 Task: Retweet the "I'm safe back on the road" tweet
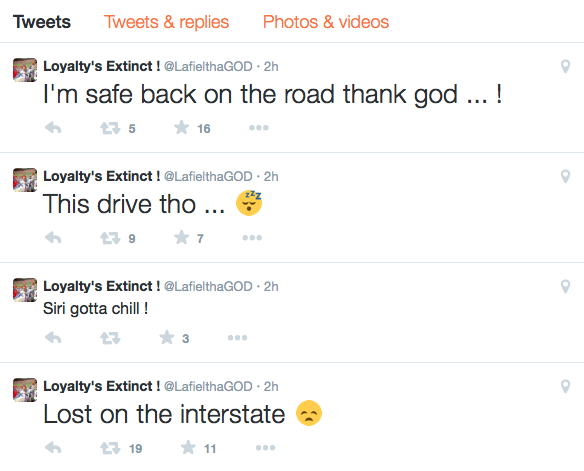tap(110, 128)
